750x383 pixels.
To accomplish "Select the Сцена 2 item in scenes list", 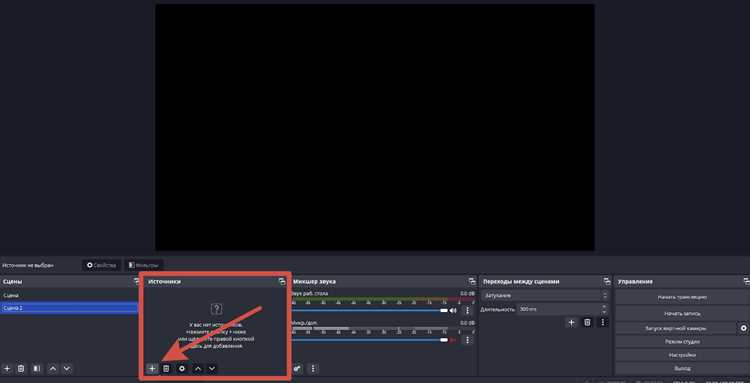I will click(69, 308).
